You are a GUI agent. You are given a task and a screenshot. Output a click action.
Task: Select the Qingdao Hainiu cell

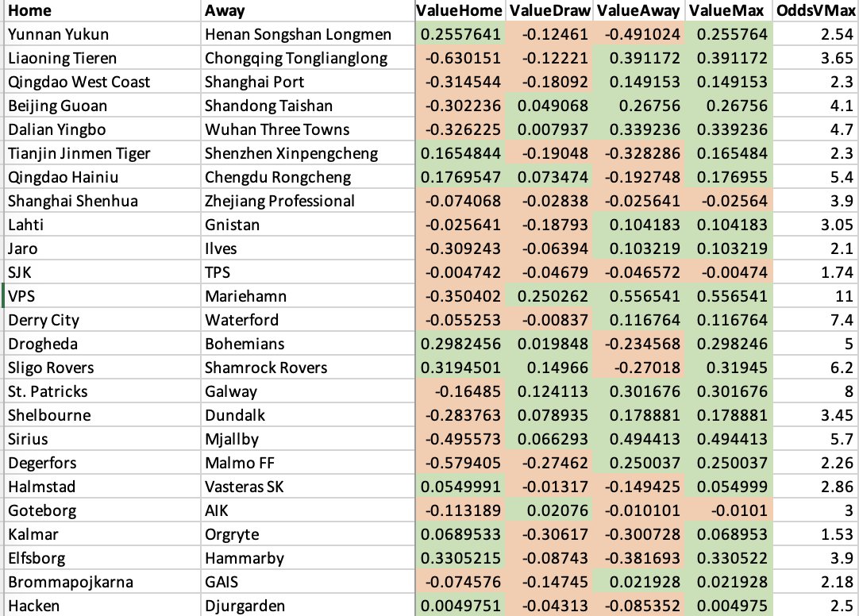pos(102,177)
